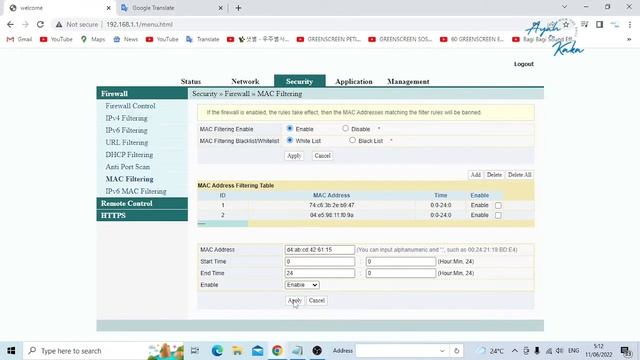Expand the Remote Control section

tap(142, 203)
